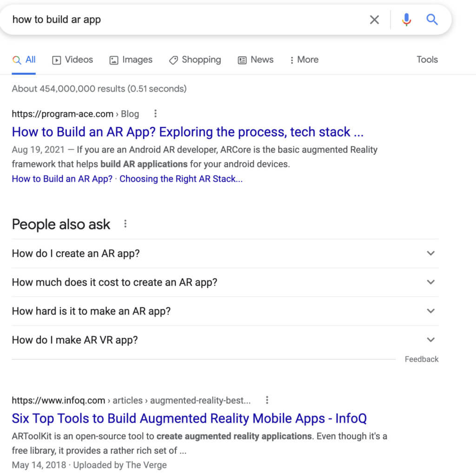Open the three-dot menu beside People also ask

[125, 224]
